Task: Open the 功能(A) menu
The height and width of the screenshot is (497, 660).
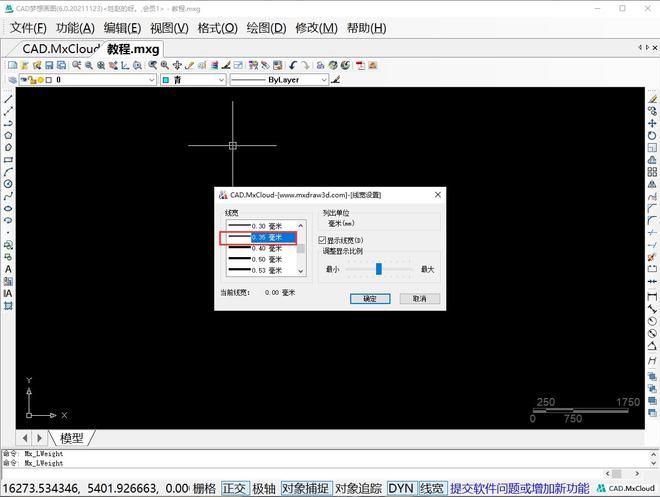Action: [75, 28]
